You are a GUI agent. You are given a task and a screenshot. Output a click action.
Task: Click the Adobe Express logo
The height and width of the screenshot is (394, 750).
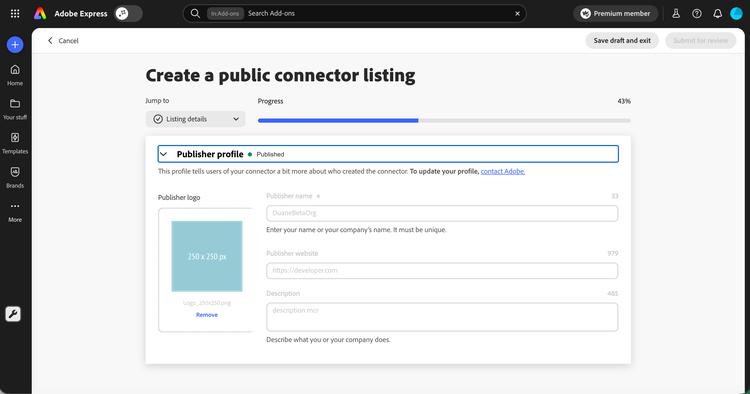[x=40, y=13]
